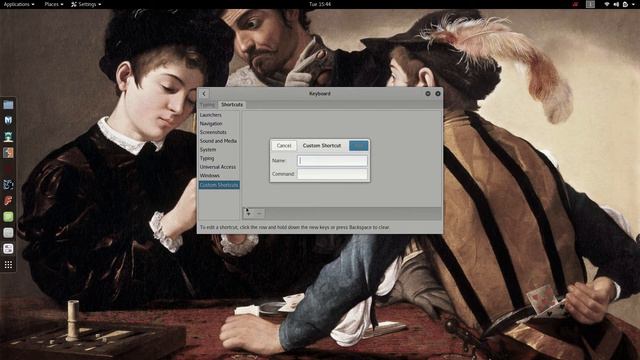Image resolution: width=640 pixels, height=360 pixels.
Task: Switch to the Shortcuts tab
Action: tap(232, 105)
